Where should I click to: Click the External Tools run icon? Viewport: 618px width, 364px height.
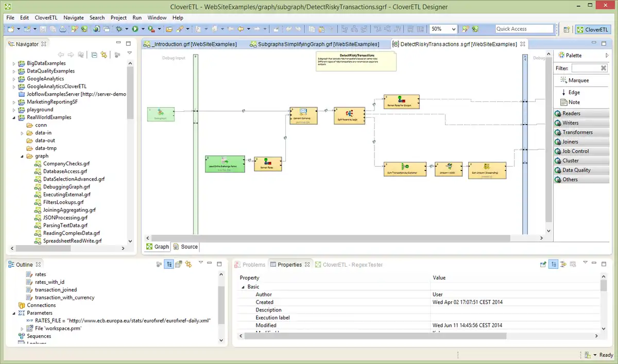(151, 29)
